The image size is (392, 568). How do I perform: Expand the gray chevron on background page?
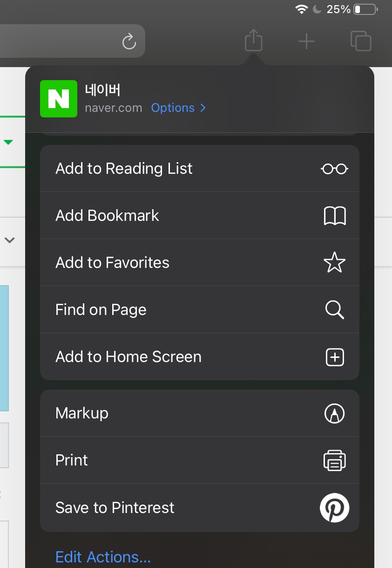pyautogui.click(x=9, y=240)
